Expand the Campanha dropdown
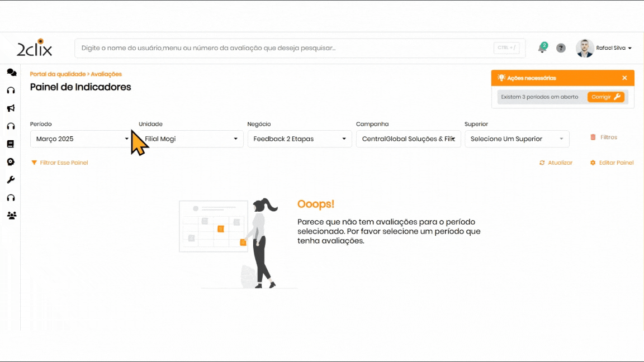Screen dimensions: 644x362 click(x=408, y=139)
